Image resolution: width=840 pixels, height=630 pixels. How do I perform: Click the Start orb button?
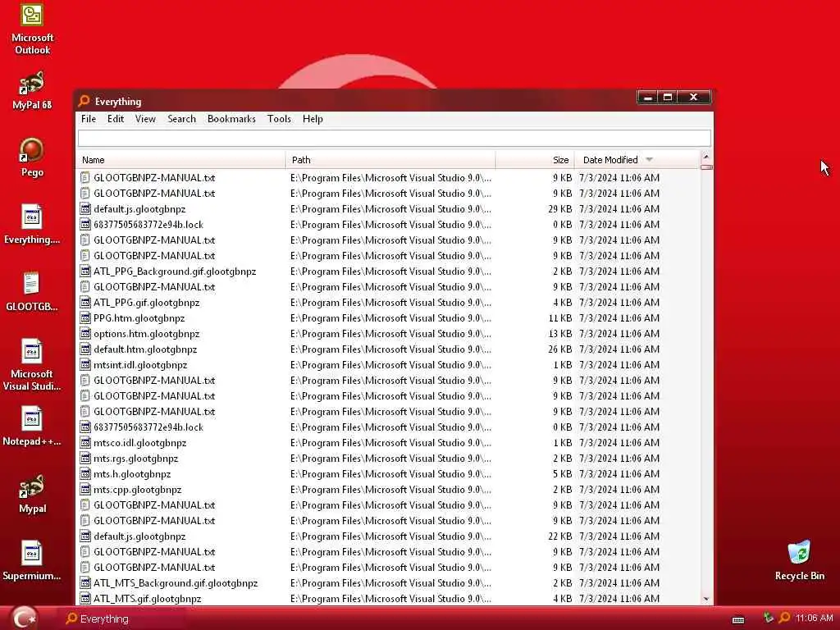point(24,618)
